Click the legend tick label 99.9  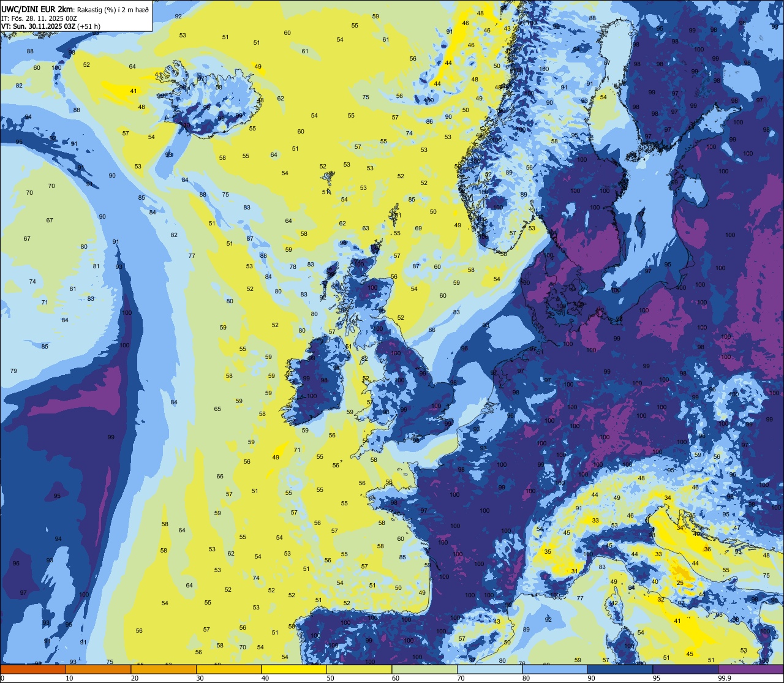click(725, 678)
